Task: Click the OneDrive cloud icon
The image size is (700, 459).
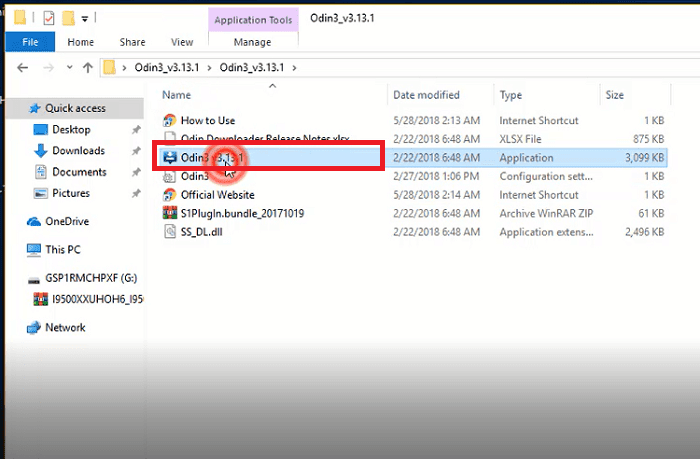Action: 33,221
